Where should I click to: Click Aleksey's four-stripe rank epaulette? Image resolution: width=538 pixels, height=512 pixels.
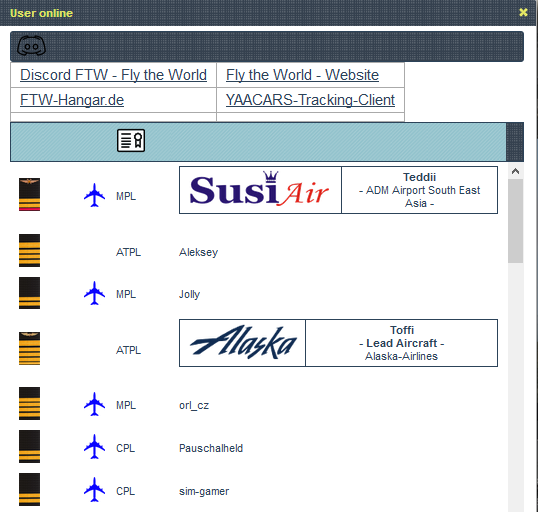(30, 251)
